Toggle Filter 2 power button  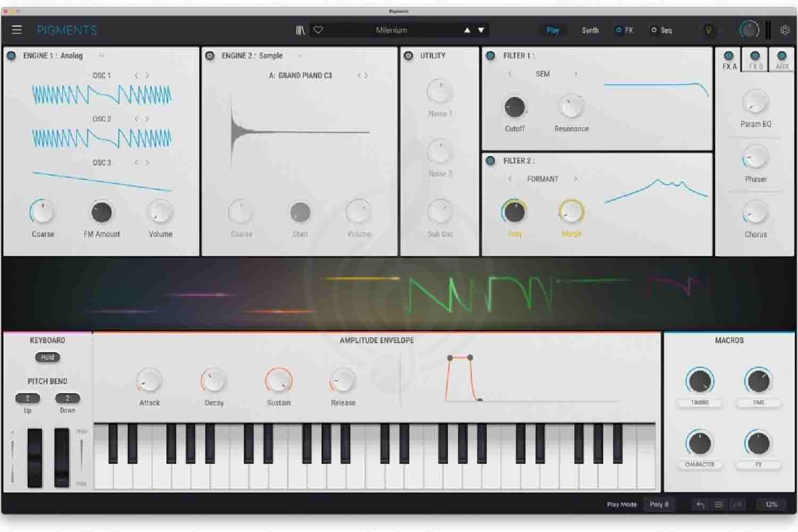[x=491, y=161]
